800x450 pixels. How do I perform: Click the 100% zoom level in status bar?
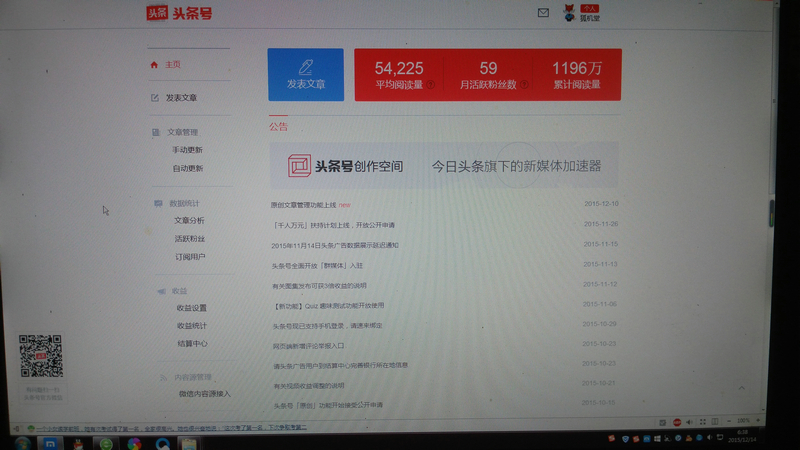pyautogui.click(x=743, y=421)
